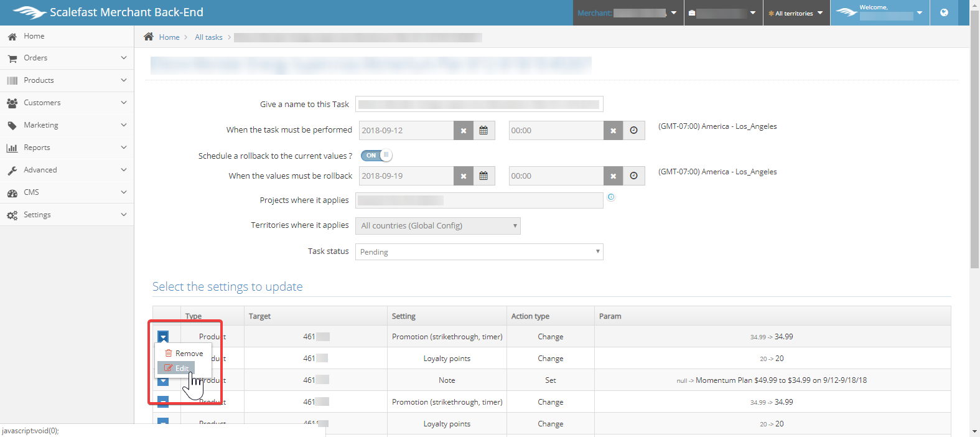The image size is (980, 437).
Task: Open clock picker for task perform time
Action: tap(633, 131)
